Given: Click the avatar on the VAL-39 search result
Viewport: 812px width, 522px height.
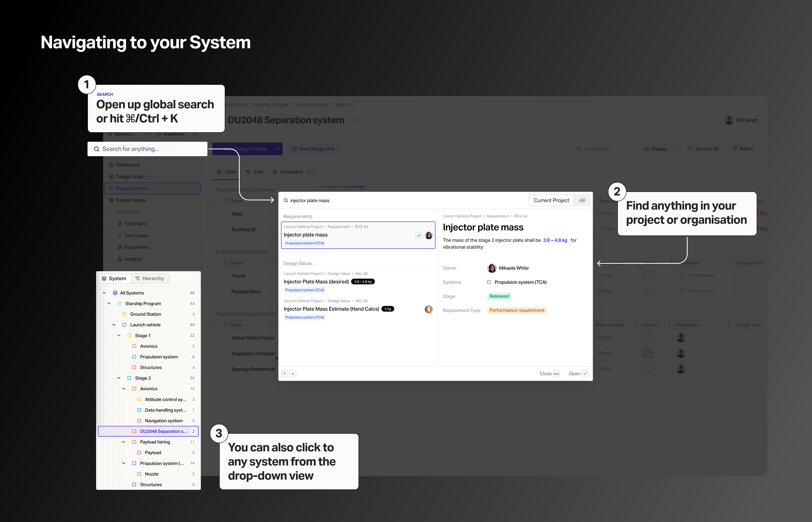Looking at the screenshot, I should pyautogui.click(x=429, y=309).
